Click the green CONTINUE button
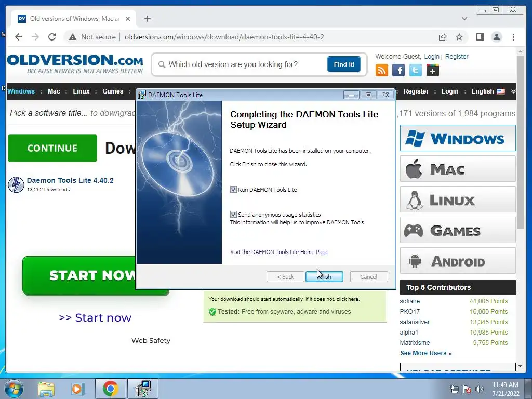532x399 pixels. [x=52, y=148]
